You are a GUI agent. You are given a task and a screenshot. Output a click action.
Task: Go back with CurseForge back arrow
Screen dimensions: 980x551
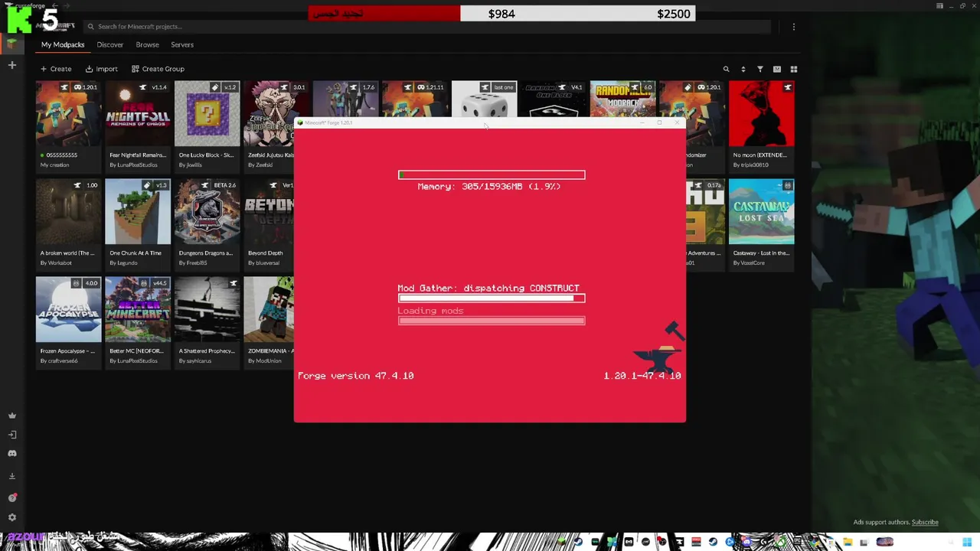55,6
